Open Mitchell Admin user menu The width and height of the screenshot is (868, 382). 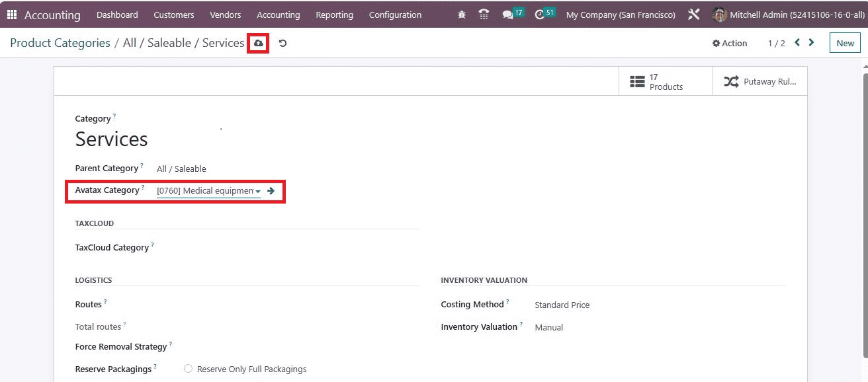[788, 15]
